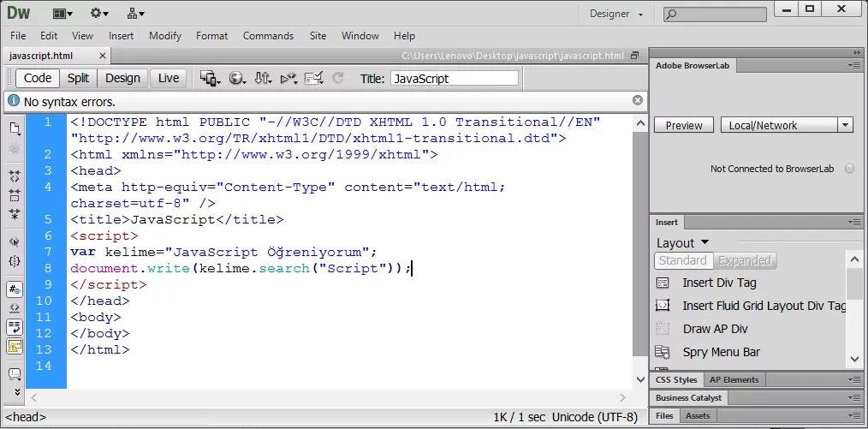The width and height of the screenshot is (868, 429).
Task: Open the Business Catalyst panel tab
Action: point(688,397)
